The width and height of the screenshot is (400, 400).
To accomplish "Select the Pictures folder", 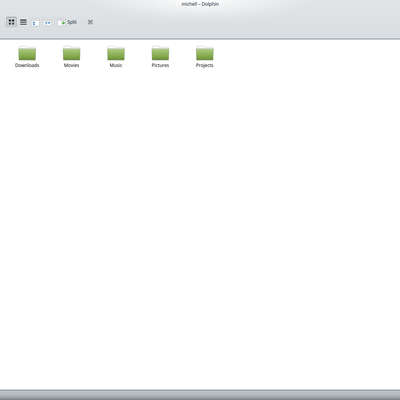I will 160,57.
